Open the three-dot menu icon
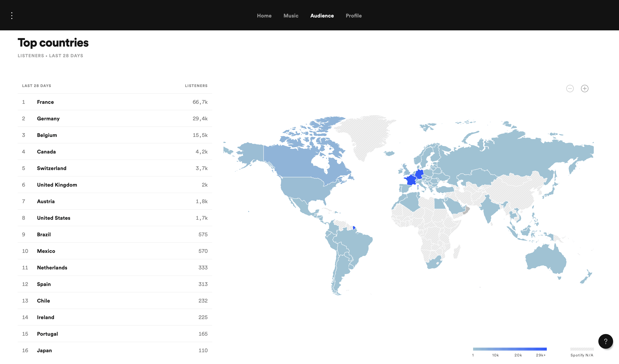 [12, 15]
